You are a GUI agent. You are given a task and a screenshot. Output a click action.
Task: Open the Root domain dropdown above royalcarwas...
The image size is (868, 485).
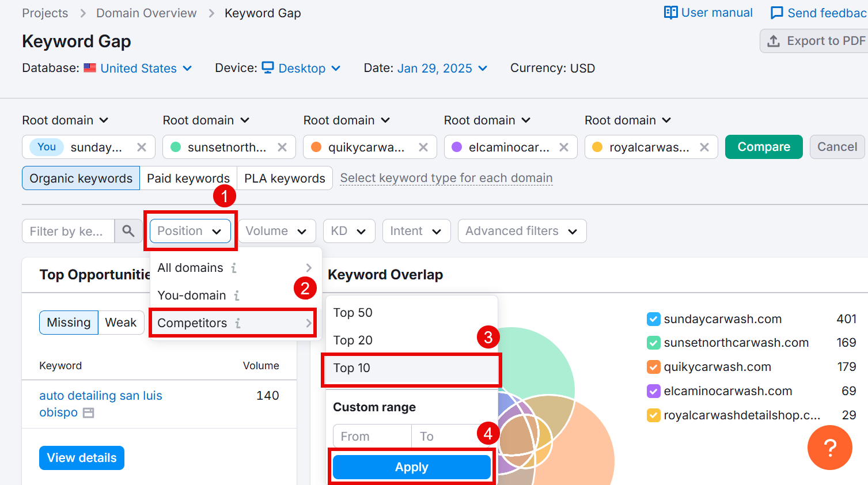(628, 120)
